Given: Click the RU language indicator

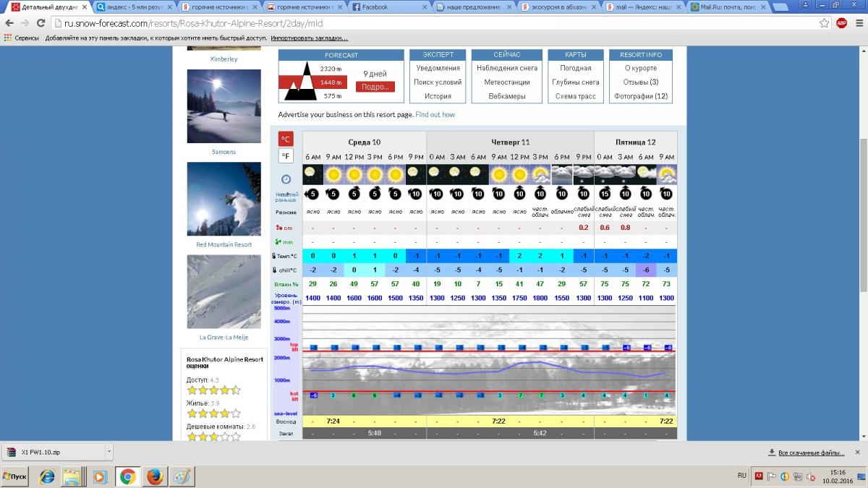Looking at the screenshot, I should (x=741, y=476).
